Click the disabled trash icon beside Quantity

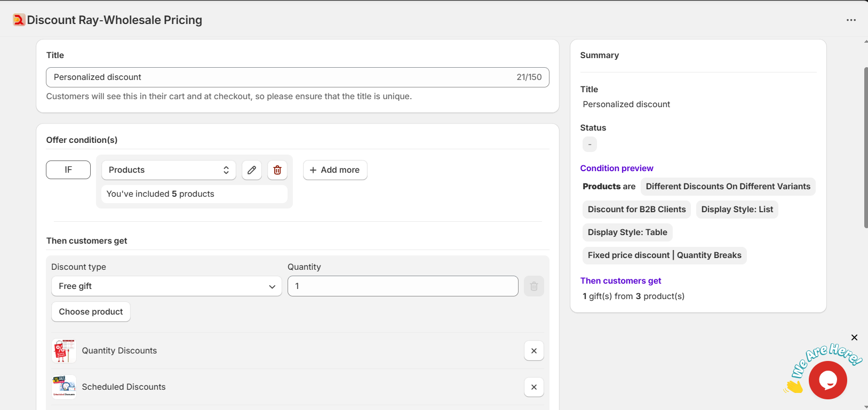click(x=534, y=286)
